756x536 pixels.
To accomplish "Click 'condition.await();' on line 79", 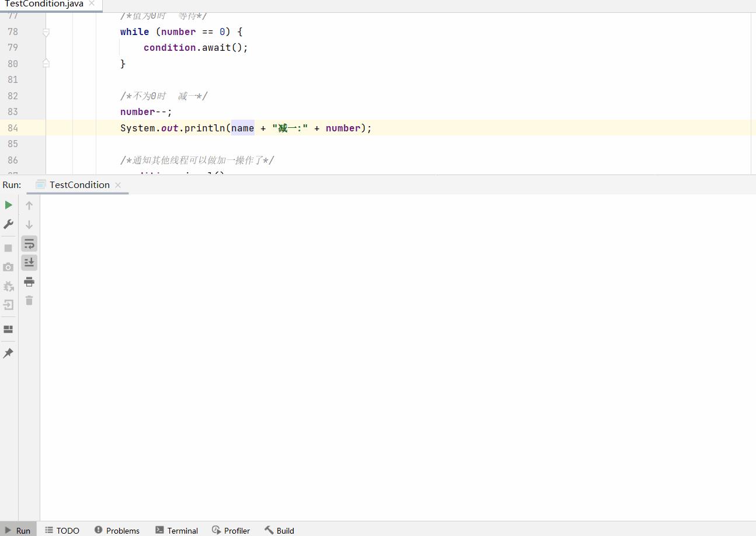I will click(x=196, y=47).
